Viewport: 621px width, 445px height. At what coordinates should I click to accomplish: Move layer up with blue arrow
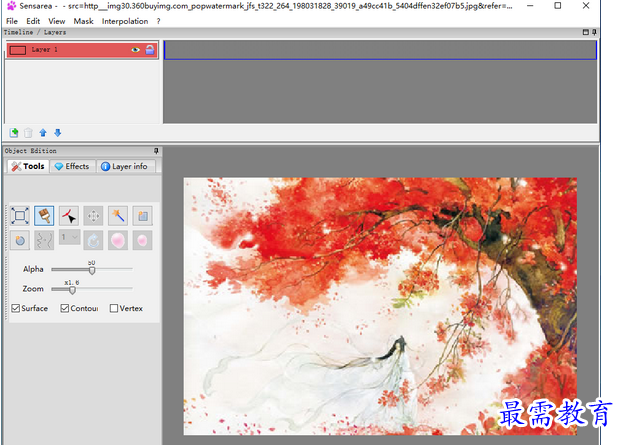[x=43, y=133]
